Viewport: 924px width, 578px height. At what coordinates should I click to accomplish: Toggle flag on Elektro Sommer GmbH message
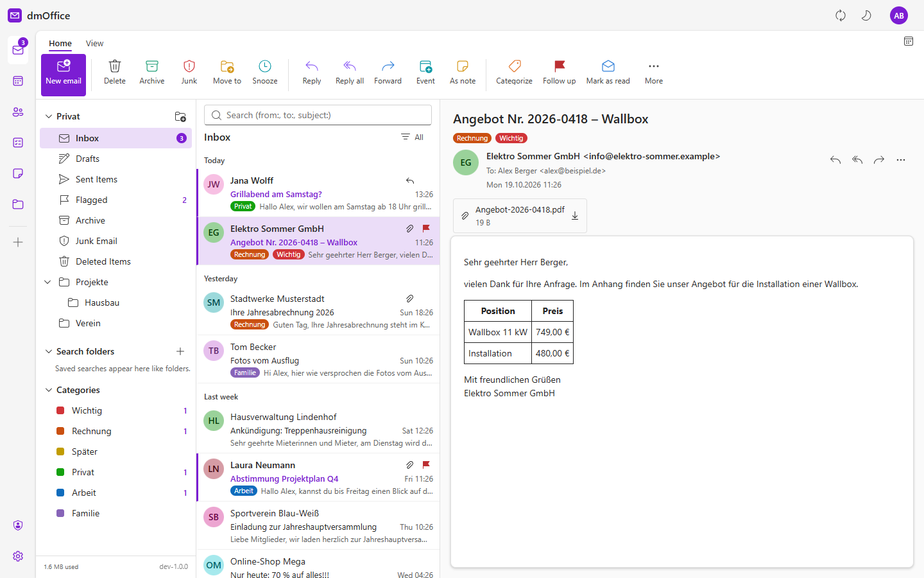pos(426,229)
